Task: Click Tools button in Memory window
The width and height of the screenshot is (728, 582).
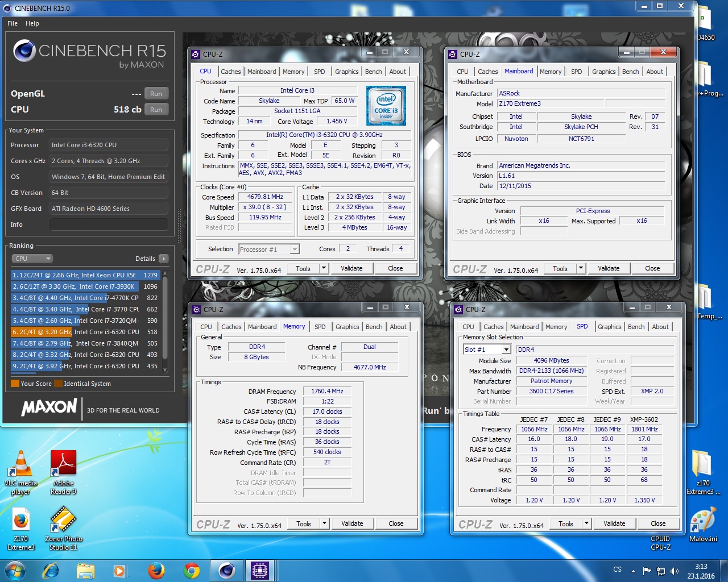Action: [x=304, y=523]
